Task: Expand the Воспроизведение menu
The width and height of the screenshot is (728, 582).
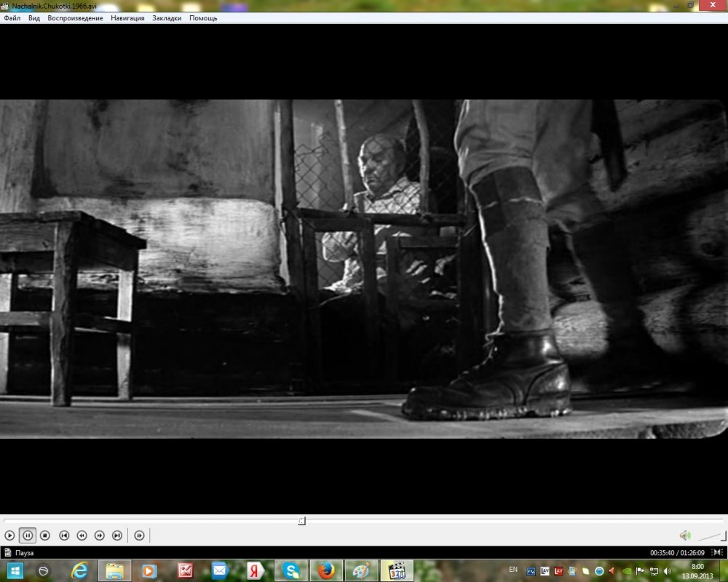Action: pos(75,18)
